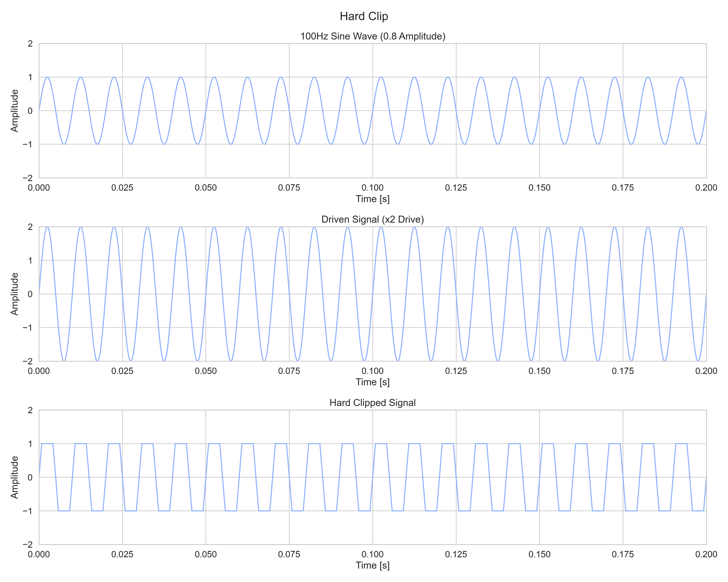Click the top plot's 'Time [s]' axis label
The image size is (728, 582).
click(372, 199)
